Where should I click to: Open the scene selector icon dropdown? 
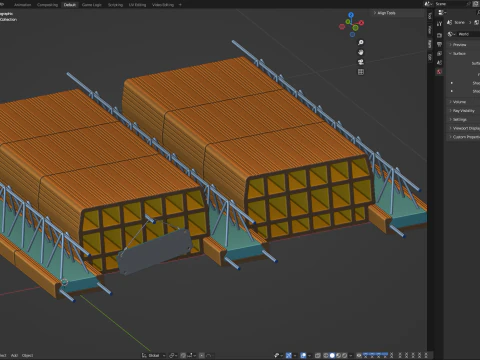pos(428,4)
